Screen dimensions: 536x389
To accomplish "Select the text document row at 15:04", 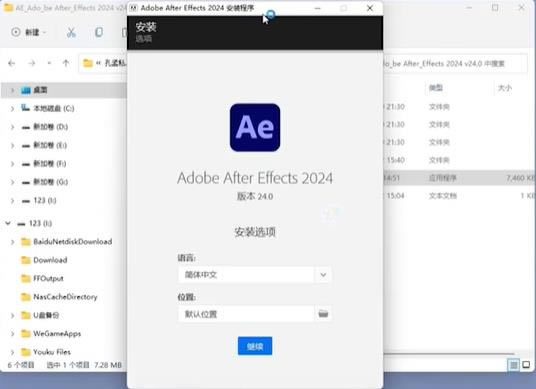I will coord(459,196).
